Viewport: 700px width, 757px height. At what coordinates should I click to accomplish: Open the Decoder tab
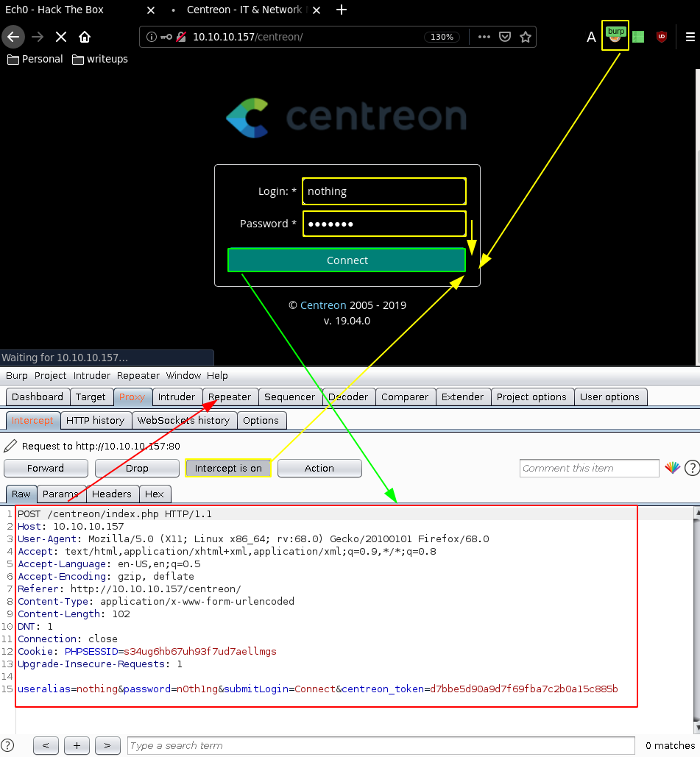point(348,397)
